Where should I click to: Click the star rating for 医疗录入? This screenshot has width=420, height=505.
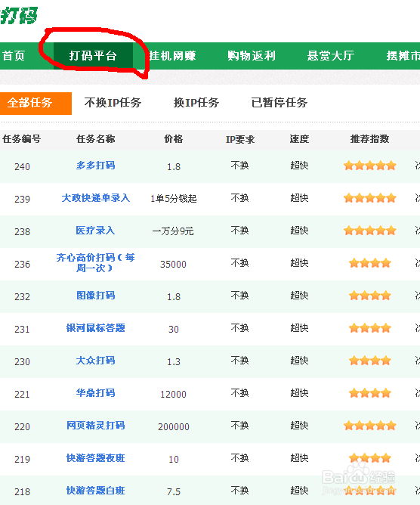click(x=370, y=231)
